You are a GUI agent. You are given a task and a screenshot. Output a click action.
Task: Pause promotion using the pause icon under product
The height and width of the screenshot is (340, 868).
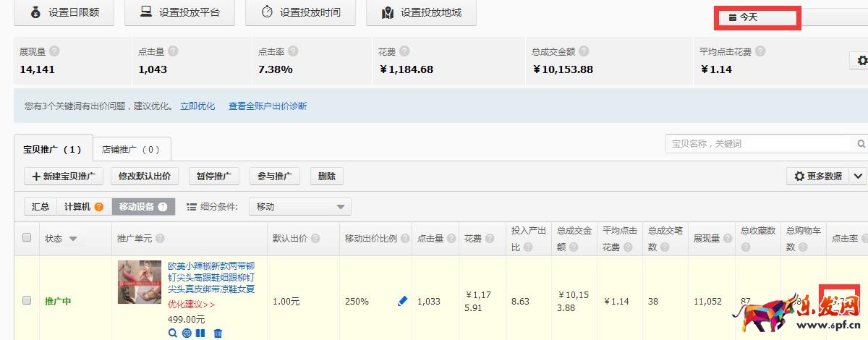pos(201,333)
